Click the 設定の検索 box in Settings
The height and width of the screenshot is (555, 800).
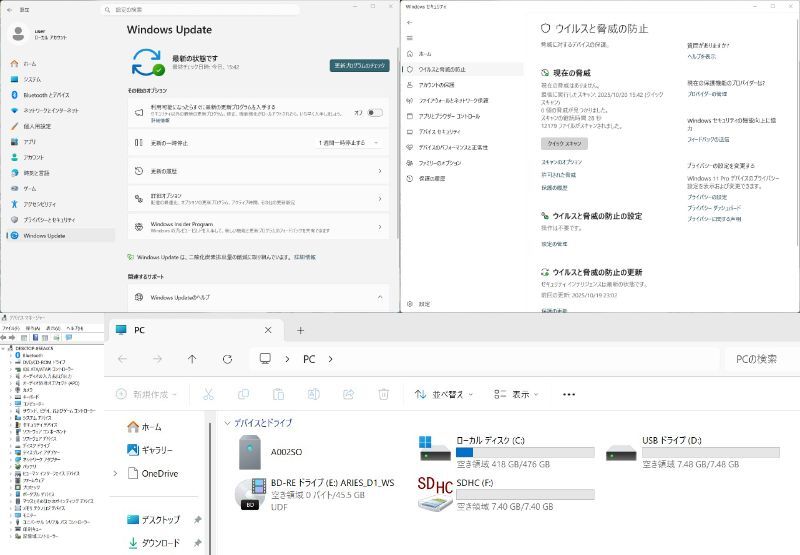click(x=200, y=9)
